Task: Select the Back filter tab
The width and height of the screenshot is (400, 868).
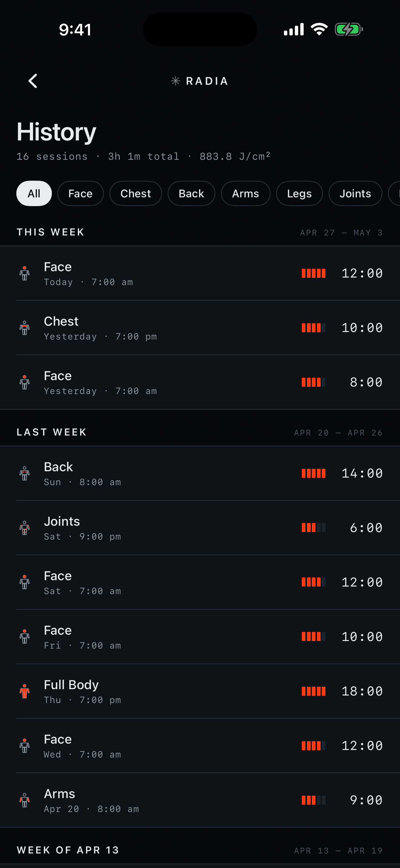Action: coord(191,193)
